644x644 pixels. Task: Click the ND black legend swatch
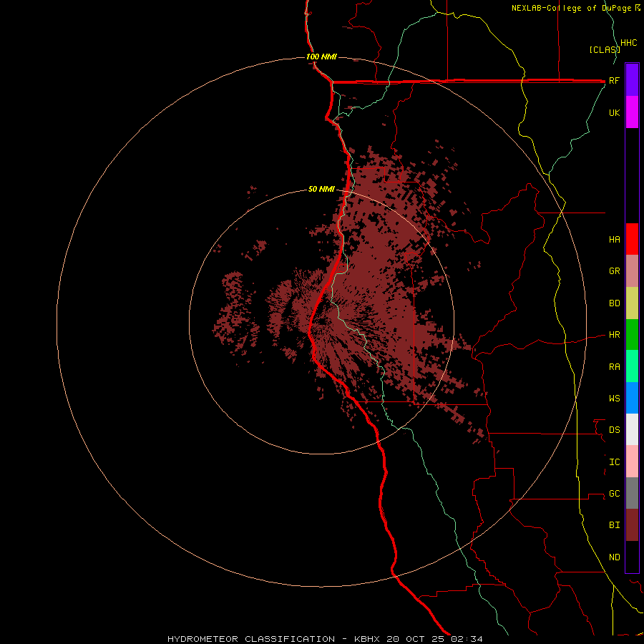point(632,557)
